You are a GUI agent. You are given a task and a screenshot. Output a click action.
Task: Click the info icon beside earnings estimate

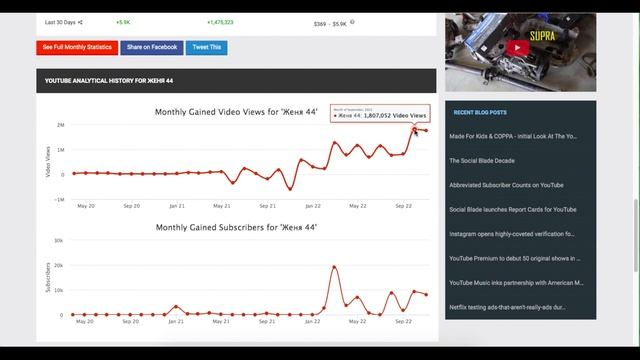[x=352, y=22]
